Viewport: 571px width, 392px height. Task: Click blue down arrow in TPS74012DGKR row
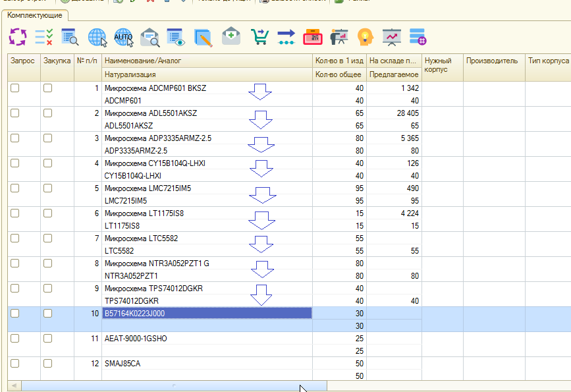[262, 294]
